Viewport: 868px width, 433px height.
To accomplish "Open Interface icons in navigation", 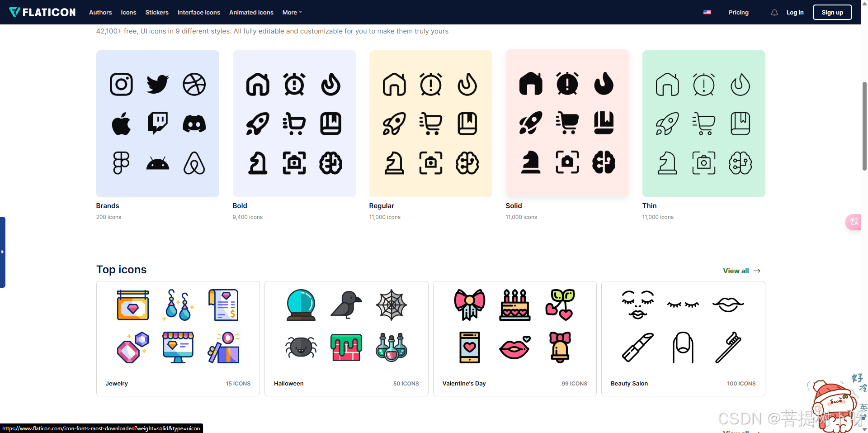I will click(199, 12).
